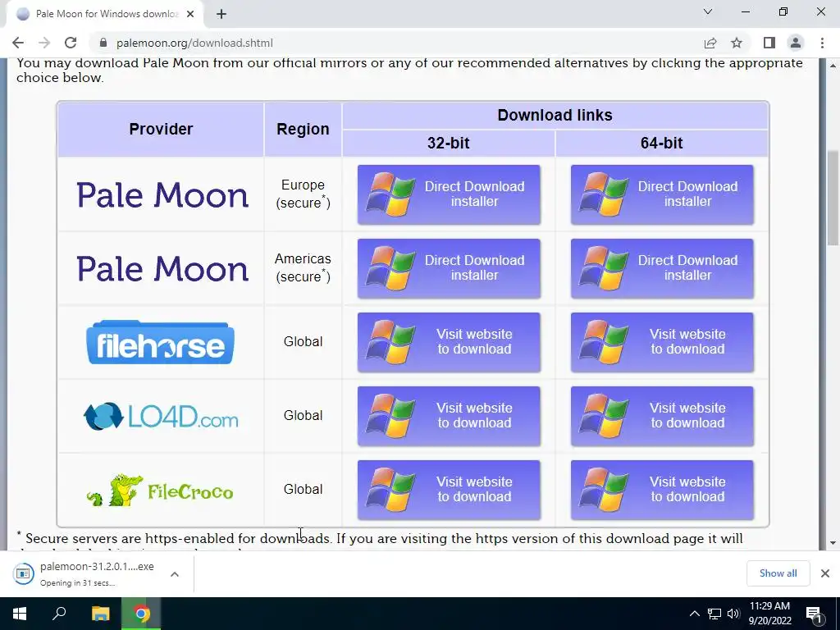Click the Americas (secure) region cell
Screen dimensions: 840x630
[x=303, y=268]
